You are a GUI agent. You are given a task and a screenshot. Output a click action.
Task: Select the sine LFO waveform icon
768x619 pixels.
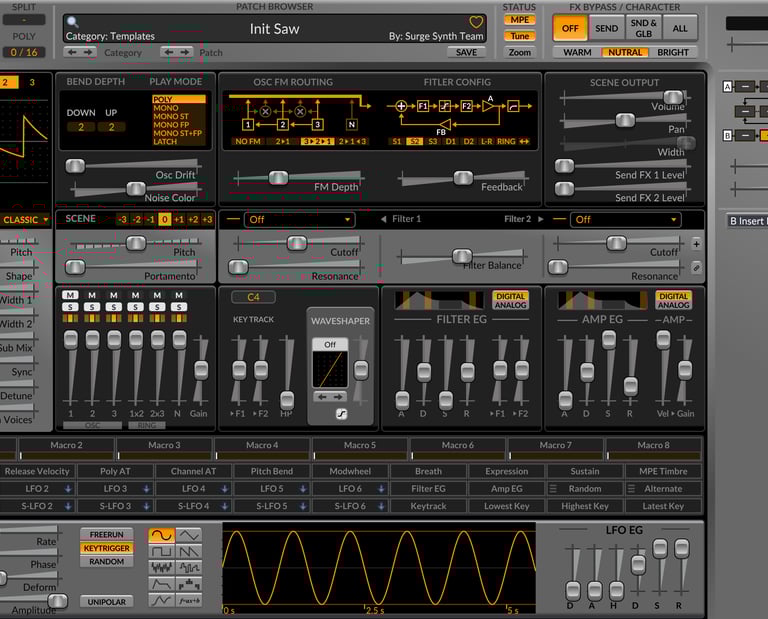[160, 536]
